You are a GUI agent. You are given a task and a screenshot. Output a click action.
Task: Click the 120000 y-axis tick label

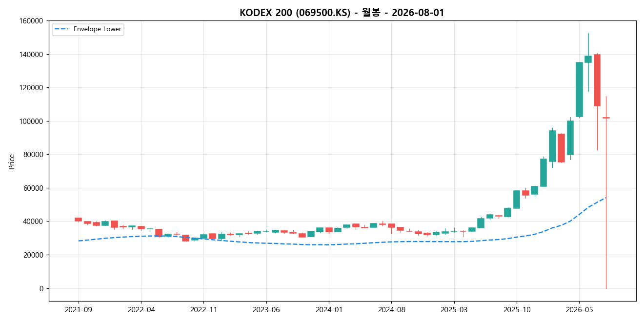(x=31, y=88)
